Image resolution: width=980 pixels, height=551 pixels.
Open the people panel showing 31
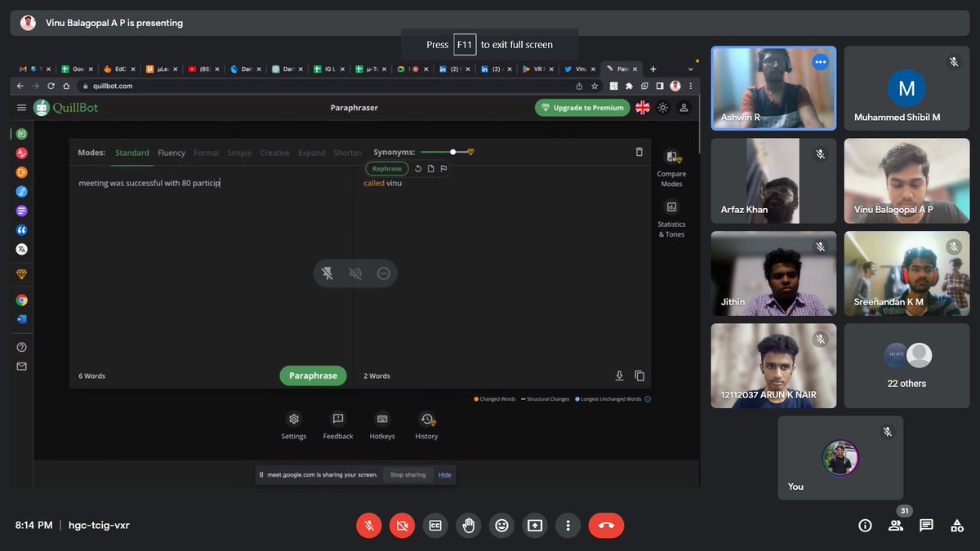(896, 526)
